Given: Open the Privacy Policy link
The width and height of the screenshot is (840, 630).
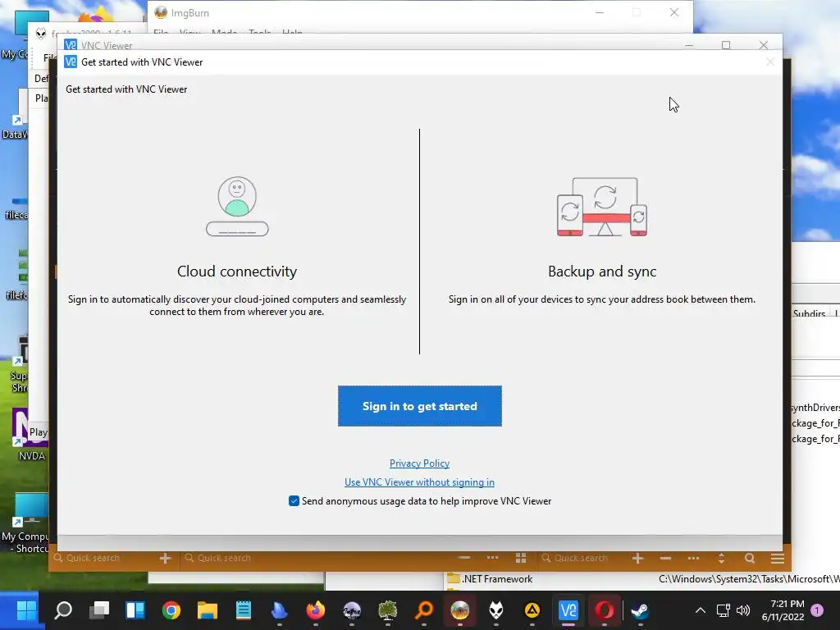Looking at the screenshot, I should [x=419, y=463].
